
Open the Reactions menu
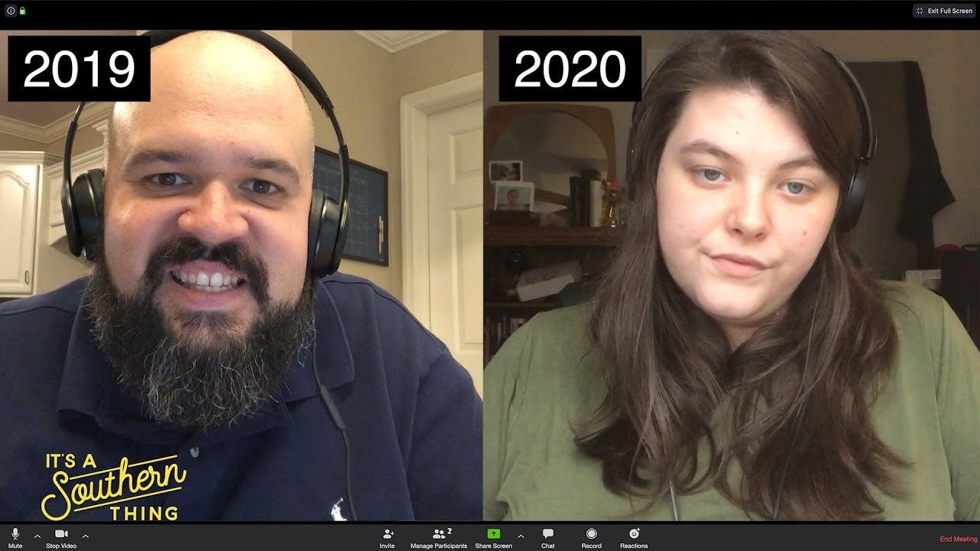632,538
